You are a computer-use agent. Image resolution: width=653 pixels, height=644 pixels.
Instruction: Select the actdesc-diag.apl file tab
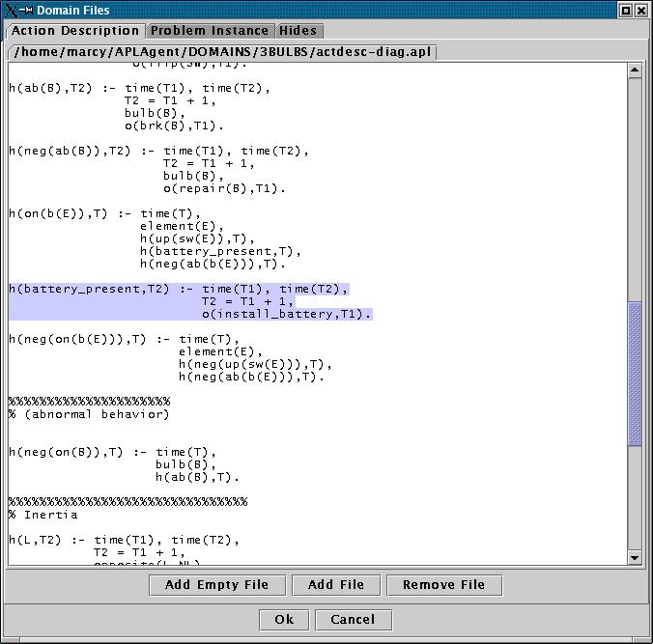click(223, 51)
